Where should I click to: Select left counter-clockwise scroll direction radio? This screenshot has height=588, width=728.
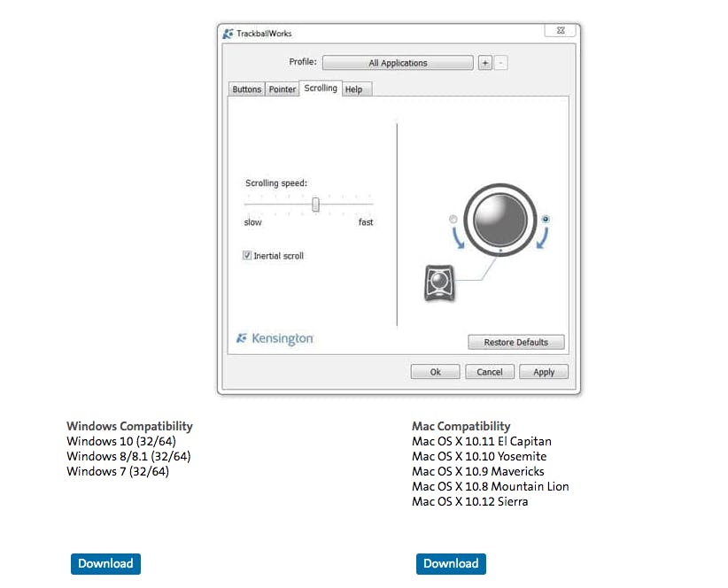coord(453,219)
